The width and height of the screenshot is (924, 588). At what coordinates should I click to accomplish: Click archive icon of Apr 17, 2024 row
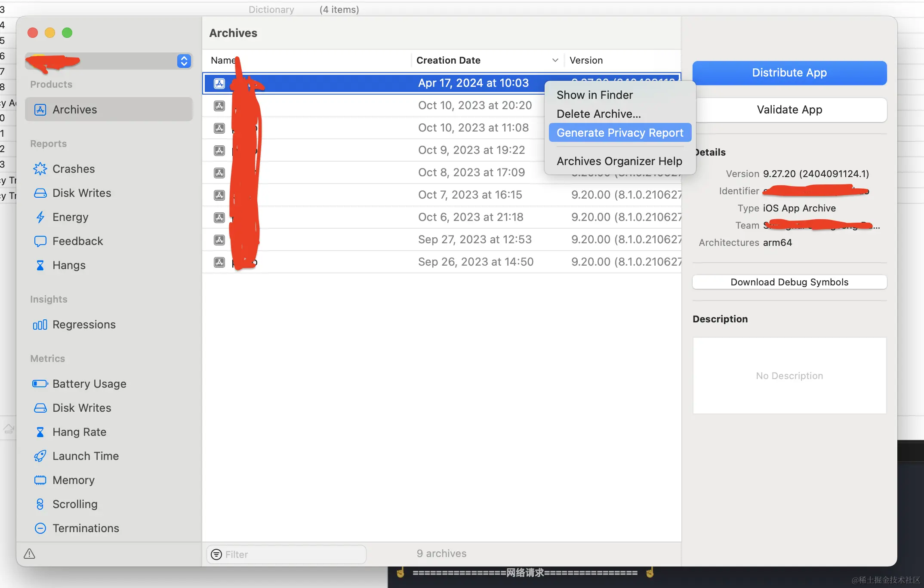(x=219, y=83)
